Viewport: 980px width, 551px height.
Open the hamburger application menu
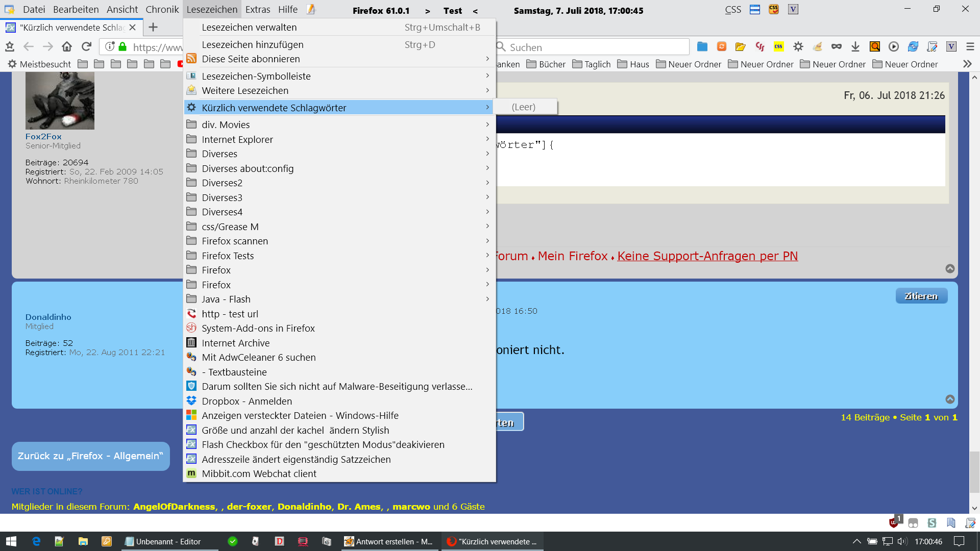click(x=970, y=47)
